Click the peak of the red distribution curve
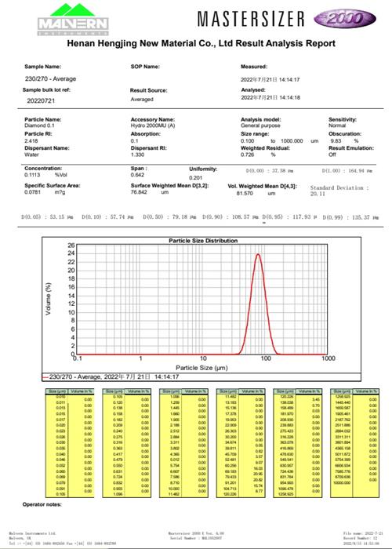 click(x=258, y=254)
